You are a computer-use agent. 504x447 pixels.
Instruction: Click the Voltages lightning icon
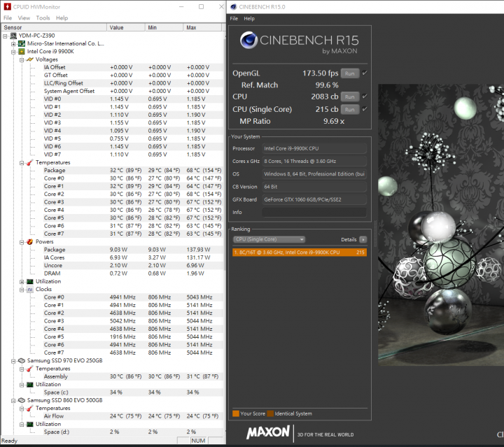(30, 59)
